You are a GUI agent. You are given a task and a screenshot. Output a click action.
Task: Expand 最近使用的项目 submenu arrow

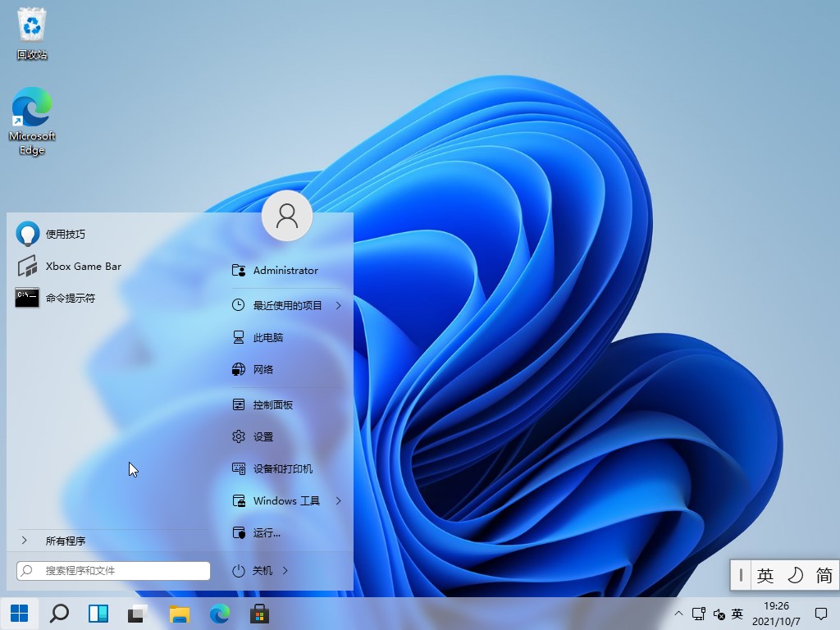[x=338, y=305]
